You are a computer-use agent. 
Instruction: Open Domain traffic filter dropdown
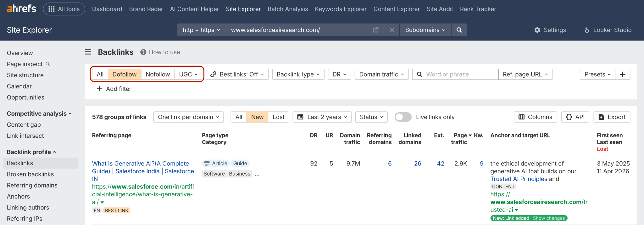tap(382, 74)
